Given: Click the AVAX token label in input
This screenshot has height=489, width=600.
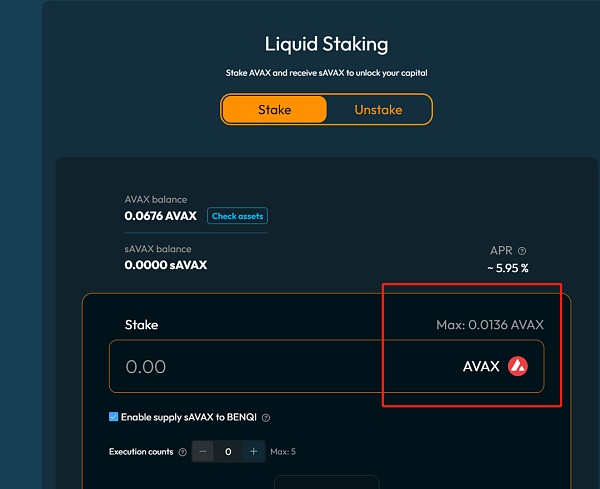Looking at the screenshot, I should (481, 367).
